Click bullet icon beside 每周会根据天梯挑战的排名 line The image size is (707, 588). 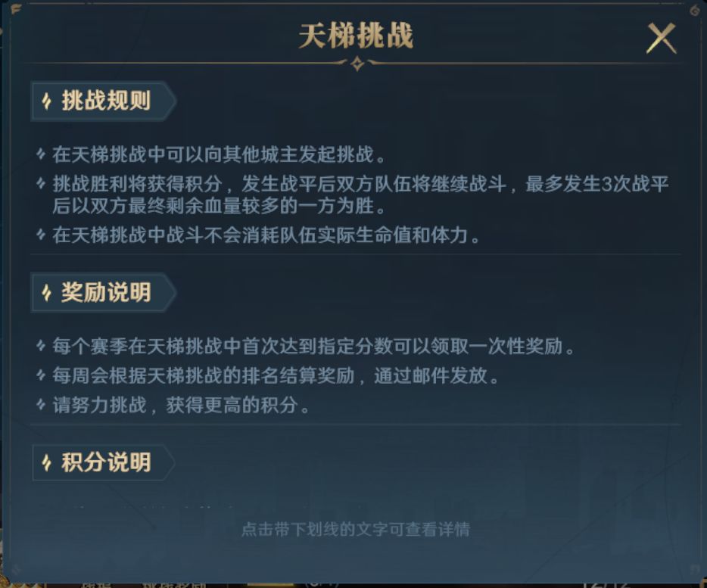pos(41,375)
